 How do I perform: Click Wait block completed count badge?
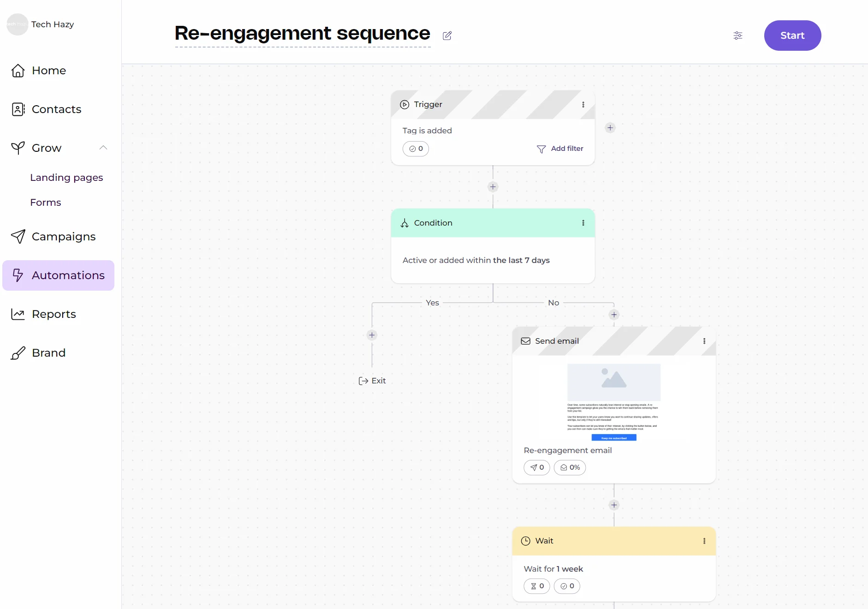tap(567, 586)
